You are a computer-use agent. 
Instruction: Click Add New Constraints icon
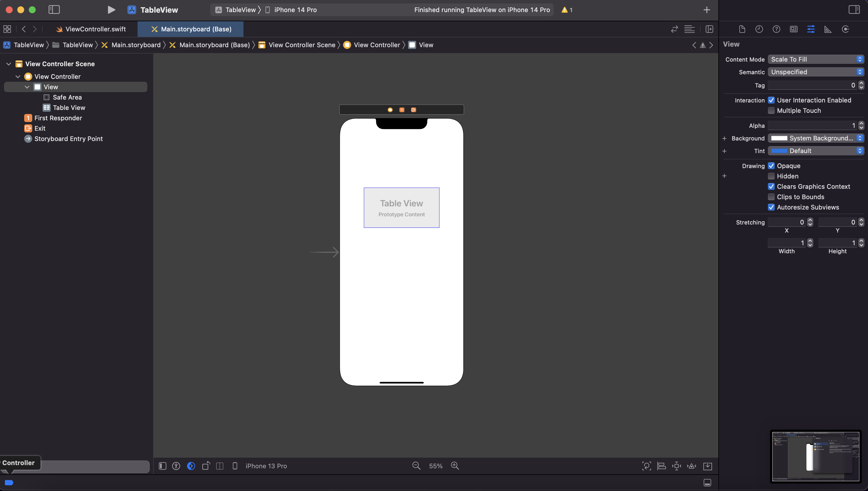pyautogui.click(x=676, y=466)
